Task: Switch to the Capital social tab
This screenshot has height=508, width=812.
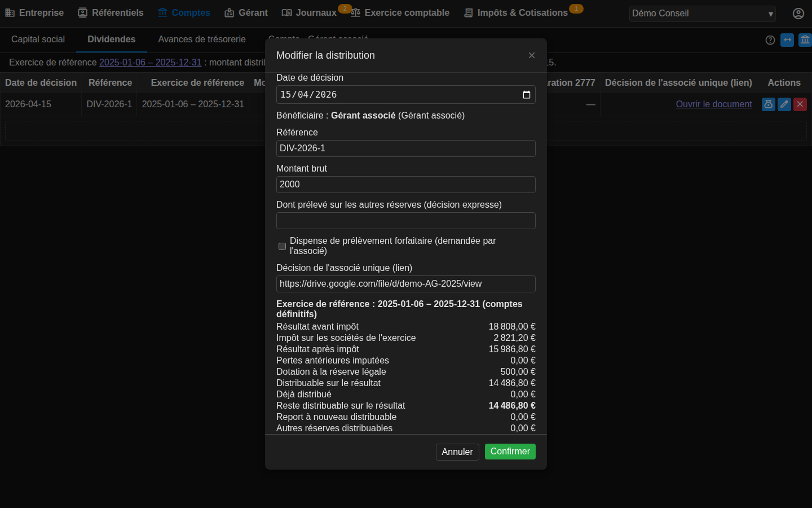Action: (x=38, y=40)
